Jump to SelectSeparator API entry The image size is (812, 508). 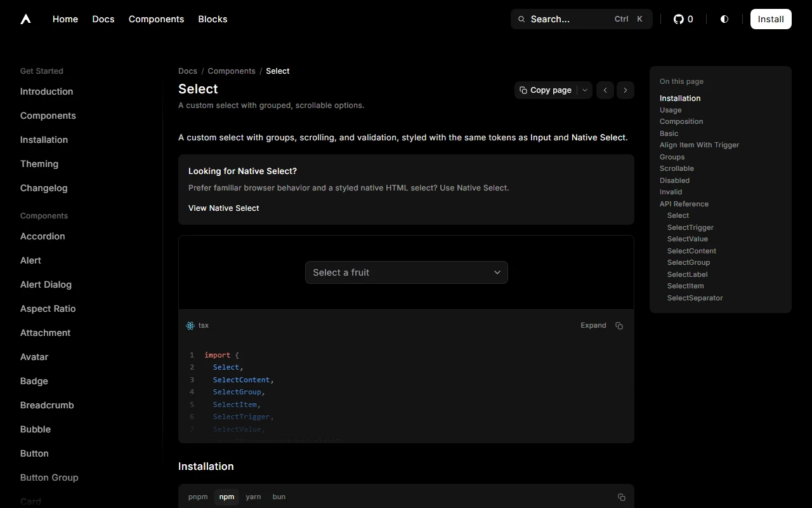click(x=695, y=298)
